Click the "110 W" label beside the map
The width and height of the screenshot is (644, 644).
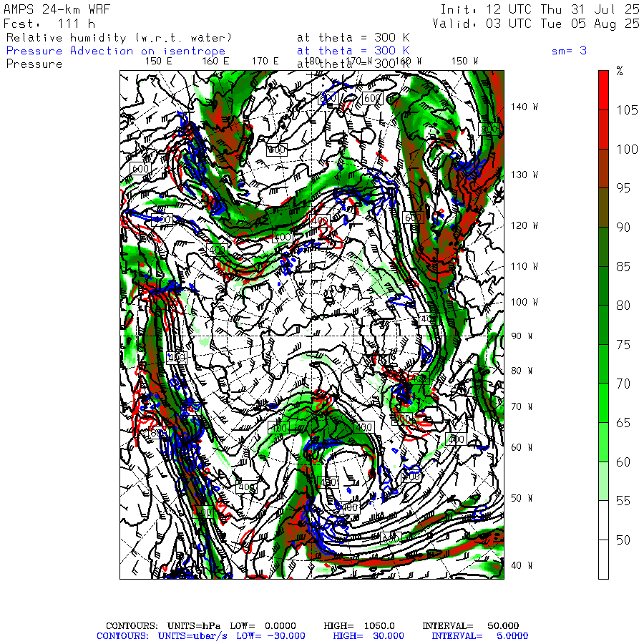524,266
